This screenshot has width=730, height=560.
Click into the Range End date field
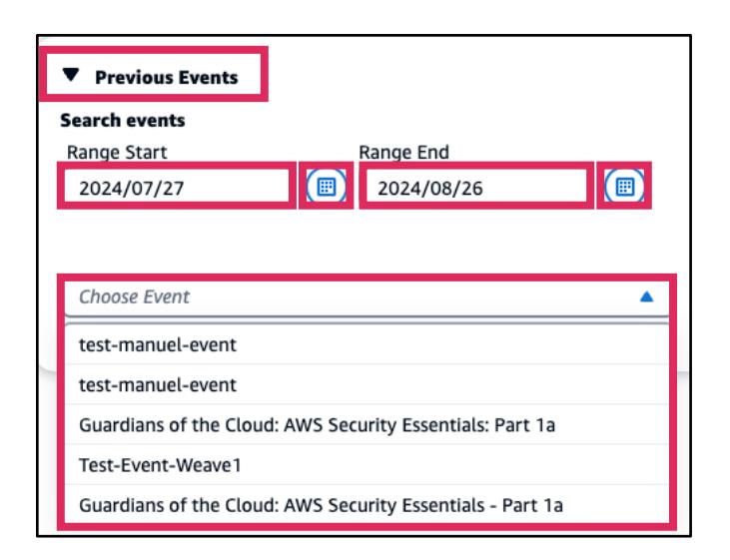coord(473,188)
